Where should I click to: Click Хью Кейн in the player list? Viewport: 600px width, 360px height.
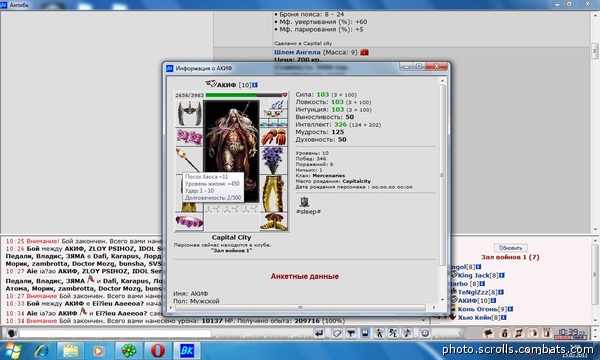click(x=474, y=317)
